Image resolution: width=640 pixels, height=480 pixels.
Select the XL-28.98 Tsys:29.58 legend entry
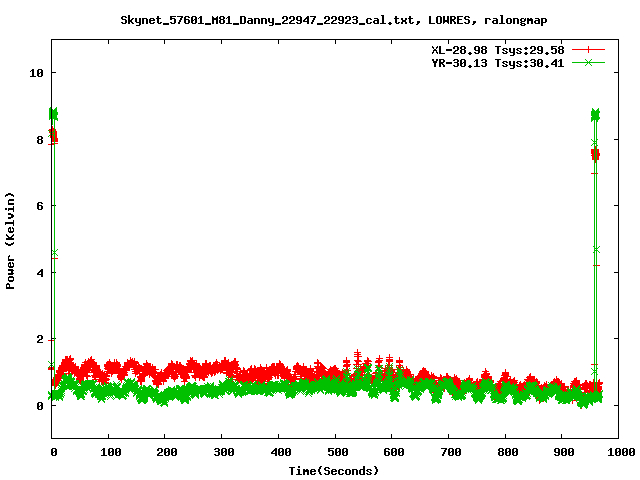(x=498, y=50)
